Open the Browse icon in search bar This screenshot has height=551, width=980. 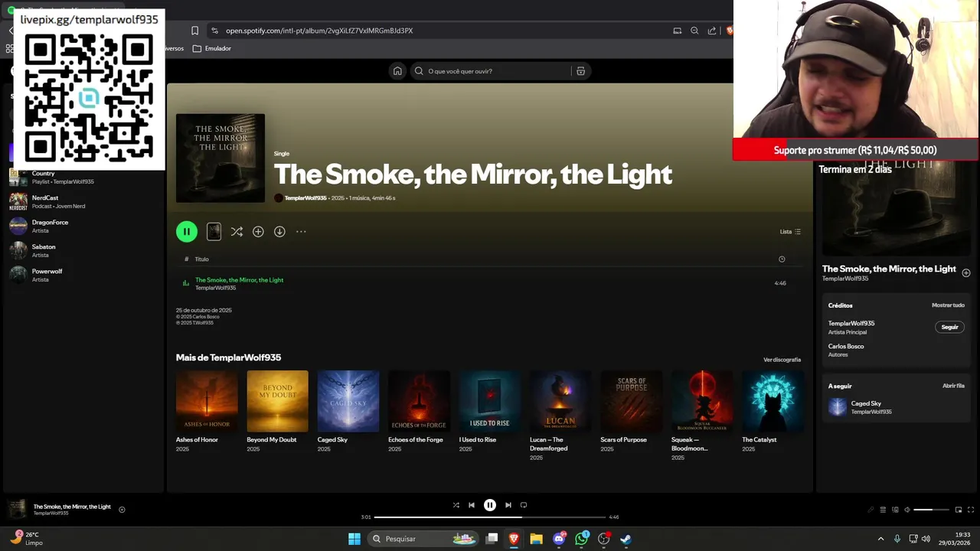(580, 71)
